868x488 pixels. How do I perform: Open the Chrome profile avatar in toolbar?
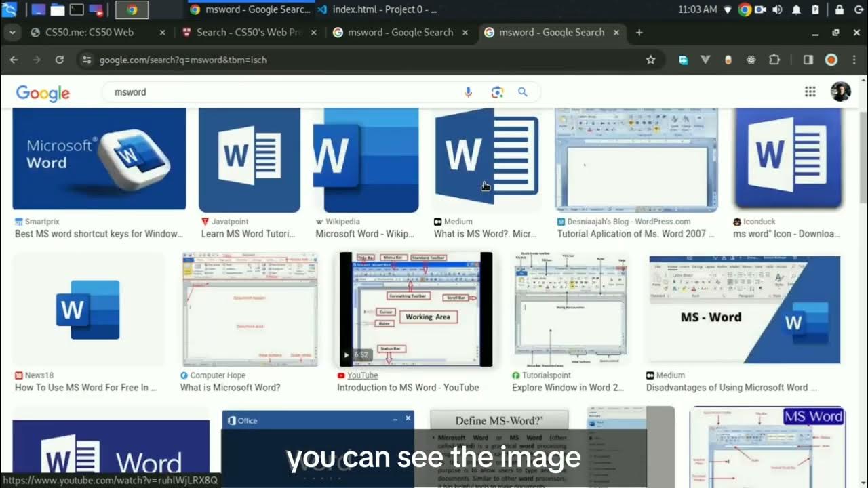click(x=831, y=60)
